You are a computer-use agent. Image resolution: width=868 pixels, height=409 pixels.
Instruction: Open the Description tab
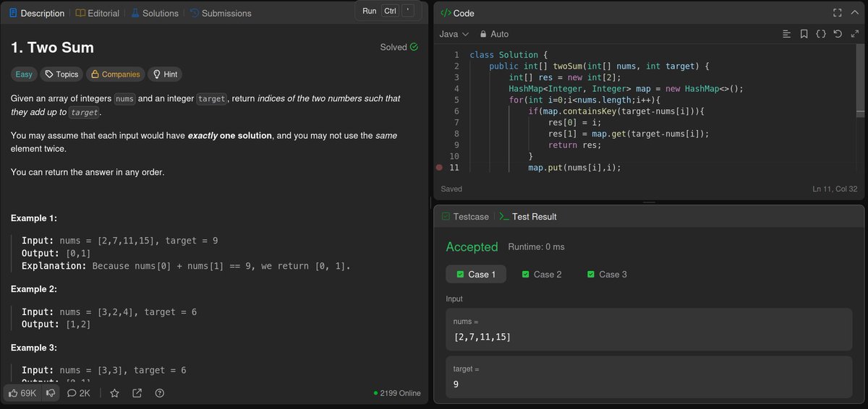coord(36,13)
